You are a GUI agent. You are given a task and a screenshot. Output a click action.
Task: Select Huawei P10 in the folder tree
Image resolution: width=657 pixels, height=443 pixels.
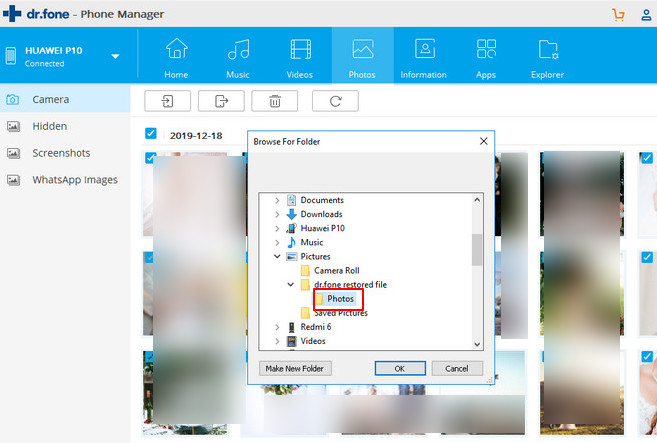pos(322,228)
